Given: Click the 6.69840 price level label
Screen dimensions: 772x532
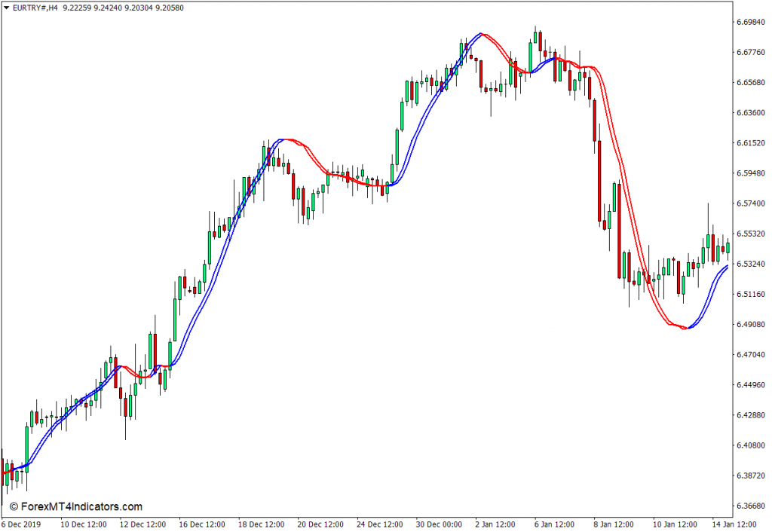Looking at the screenshot, I should [751, 22].
